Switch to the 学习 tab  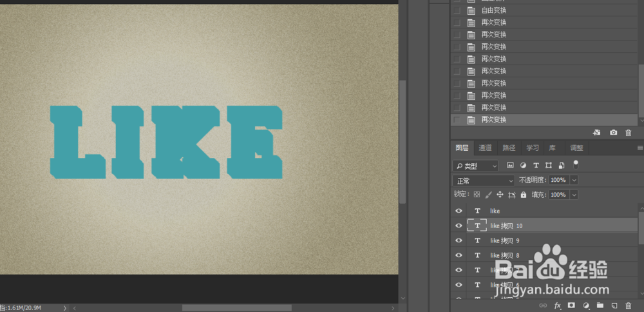(533, 148)
